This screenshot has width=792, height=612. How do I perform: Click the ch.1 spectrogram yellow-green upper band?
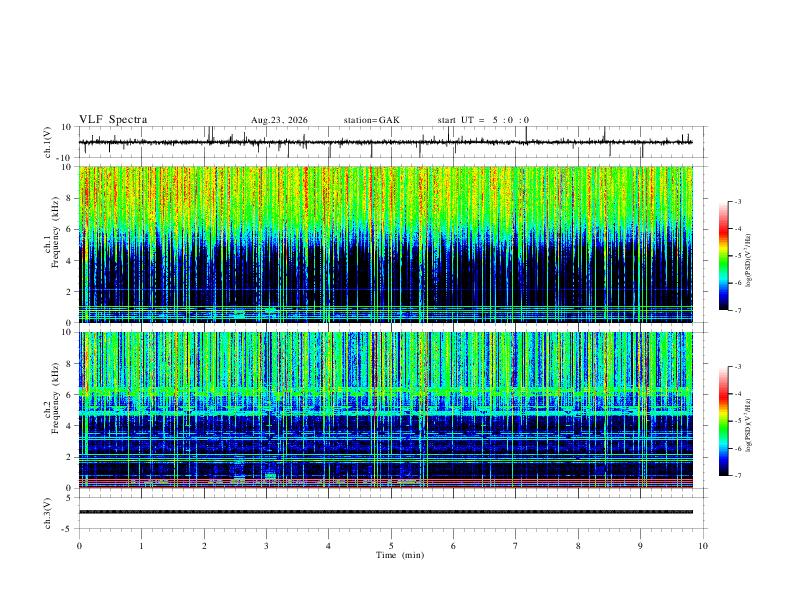pyautogui.click(x=385, y=197)
